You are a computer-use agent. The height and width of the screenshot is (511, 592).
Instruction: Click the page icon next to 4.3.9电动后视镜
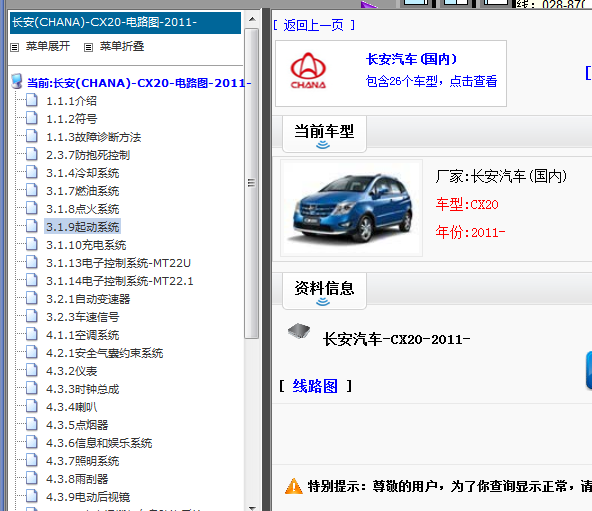(32, 497)
